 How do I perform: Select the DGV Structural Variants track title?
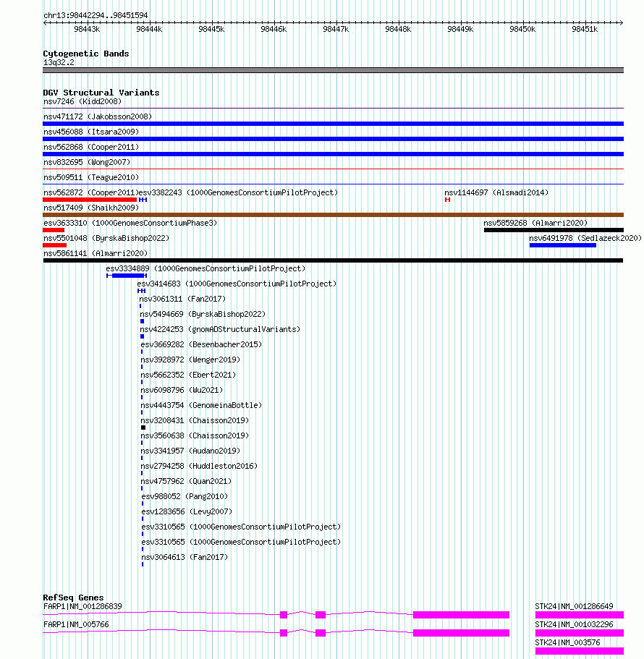coord(101,93)
